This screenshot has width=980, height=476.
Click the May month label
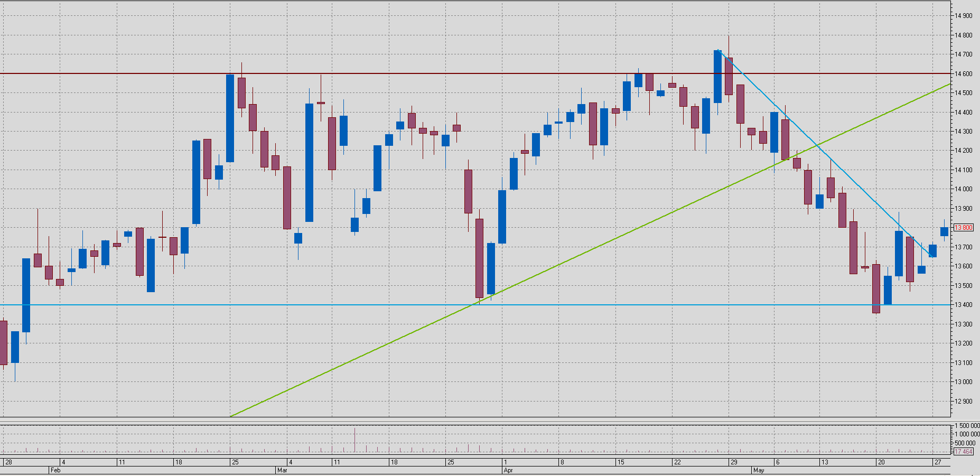(759, 470)
